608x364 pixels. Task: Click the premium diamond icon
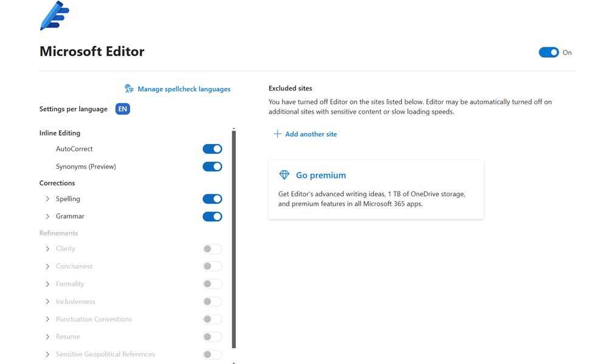tap(284, 175)
